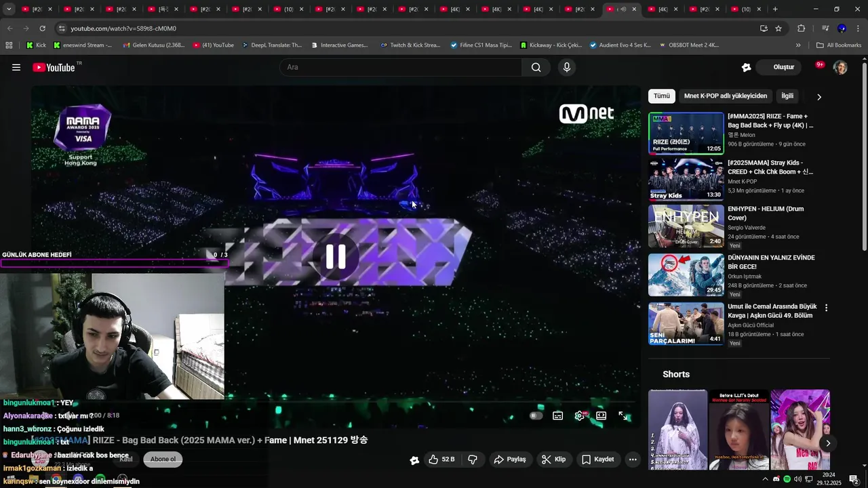Open the All Bookmarks folder
This screenshot has height=488, width=868.
(x=839, y=45)
